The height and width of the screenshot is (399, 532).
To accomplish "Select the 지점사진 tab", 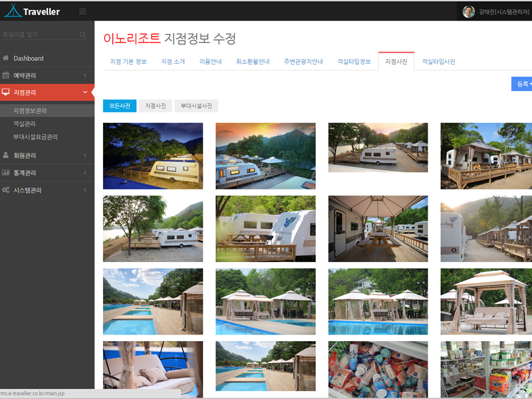I will (396, 61).
